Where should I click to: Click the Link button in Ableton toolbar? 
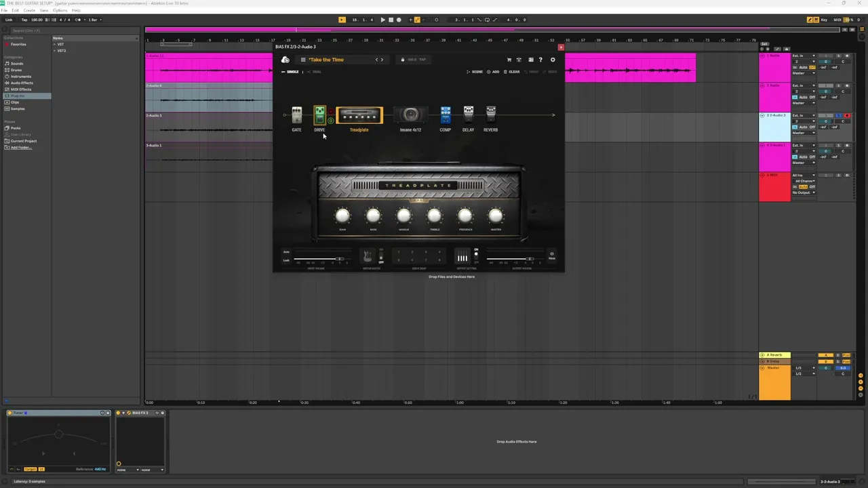pos(9,20)
